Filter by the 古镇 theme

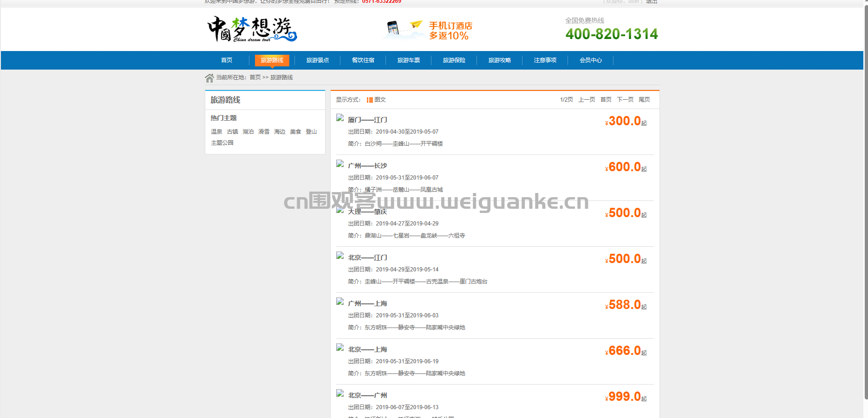point(233,132)
